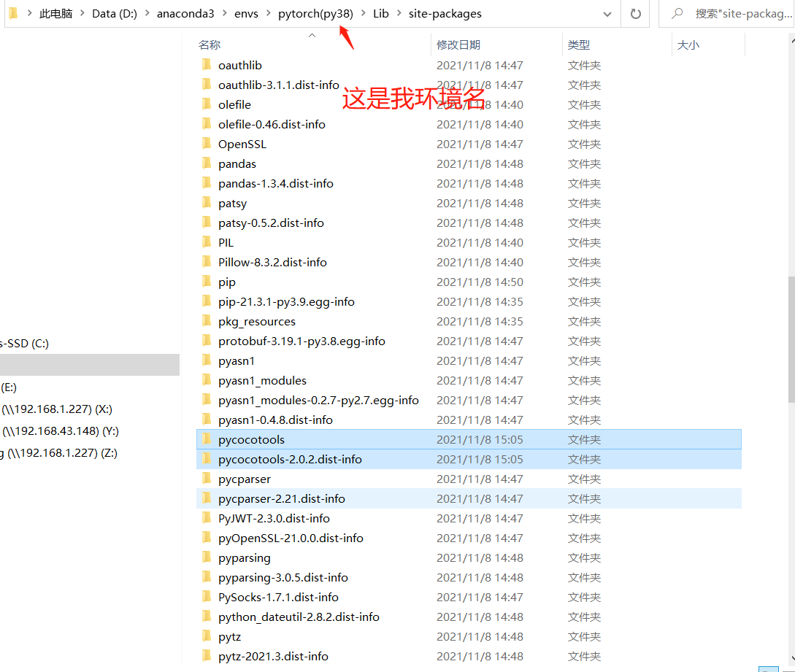Screen dimensions: 795x672
Task: Click pyparsing-3.0.5.dist-info folder name
Action: click(x=283, y=578)
